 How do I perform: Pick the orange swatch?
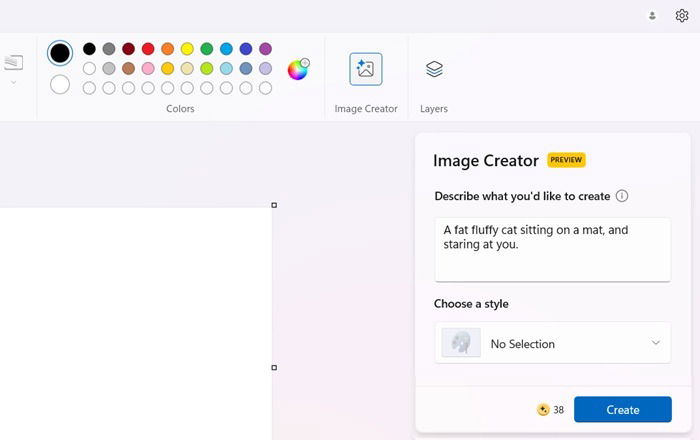pos(168,49)
